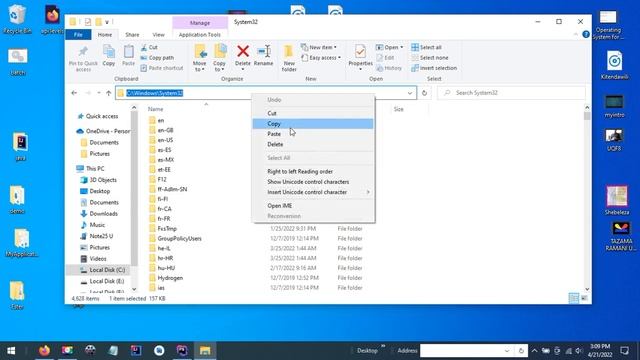Expand the Easy access dropdown
The image size is (640, 360).
click(339, 58)
